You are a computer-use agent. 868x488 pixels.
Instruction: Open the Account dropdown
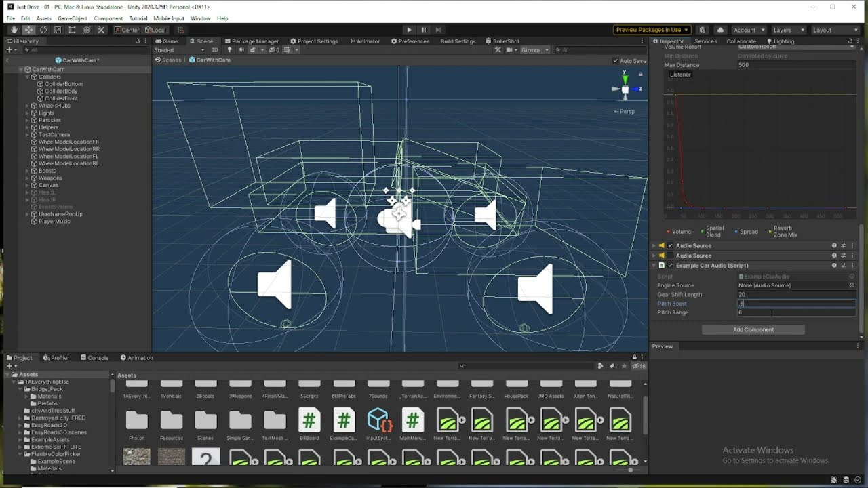pos(748,30)
